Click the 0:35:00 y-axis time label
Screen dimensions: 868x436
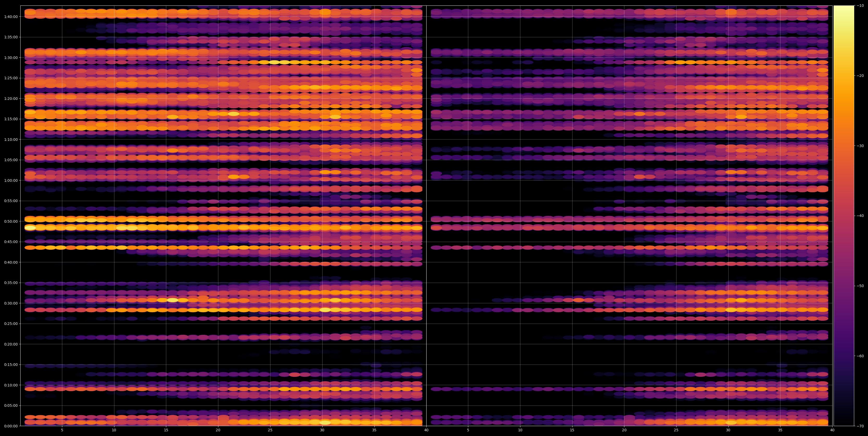tap(11, 283)
